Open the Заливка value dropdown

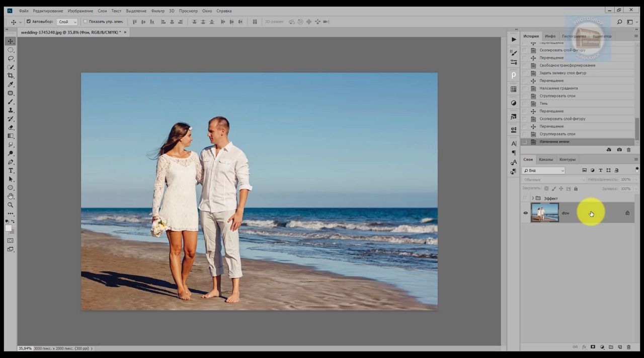(636, 188)
